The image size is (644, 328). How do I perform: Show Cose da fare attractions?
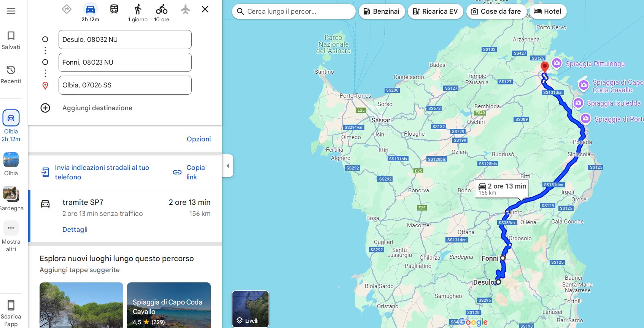[x=496, y=11]
